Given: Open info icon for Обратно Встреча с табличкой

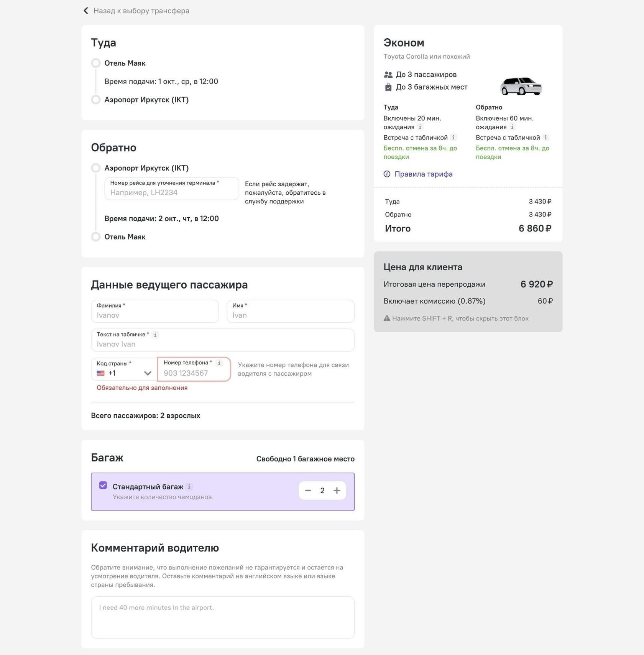Looking at the screenshot, I should [x=545, y=137].
